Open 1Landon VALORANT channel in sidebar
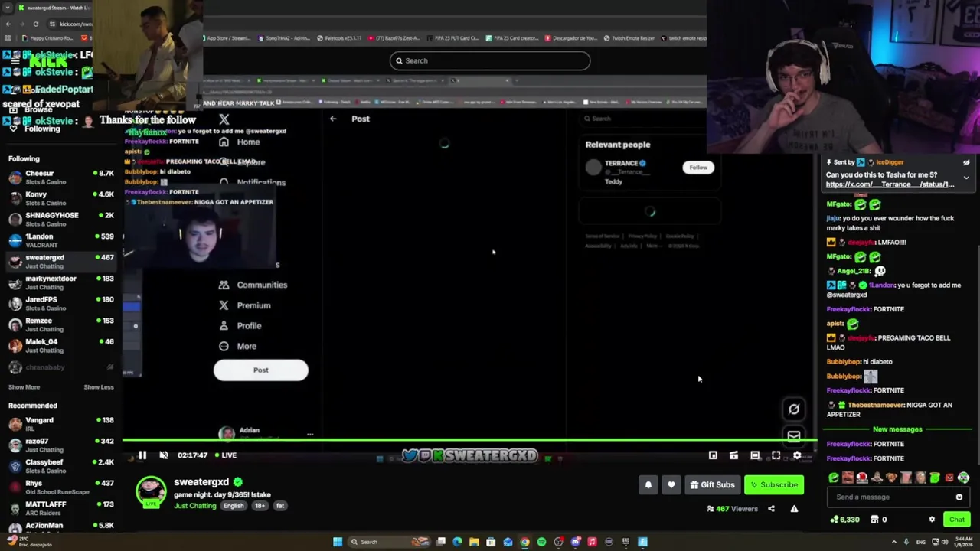 [60, 240]
